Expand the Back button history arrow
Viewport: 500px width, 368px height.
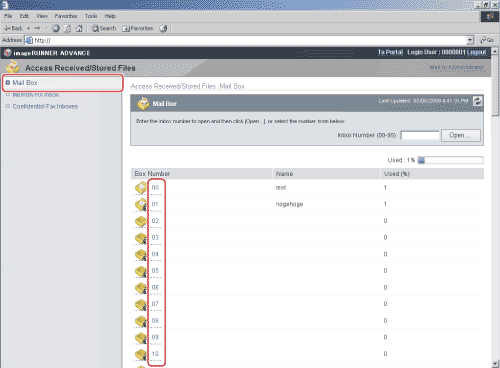28,28
